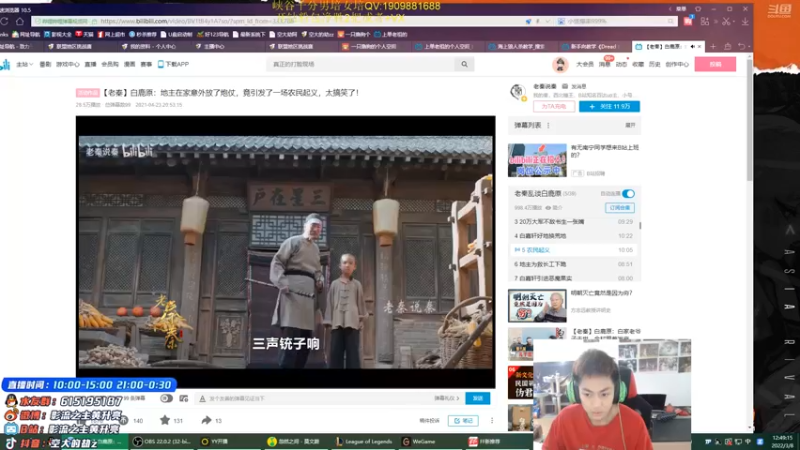The image size is (800, 450).
Task: Open League of Legends in the taskbar
Action: pos(364,441)
